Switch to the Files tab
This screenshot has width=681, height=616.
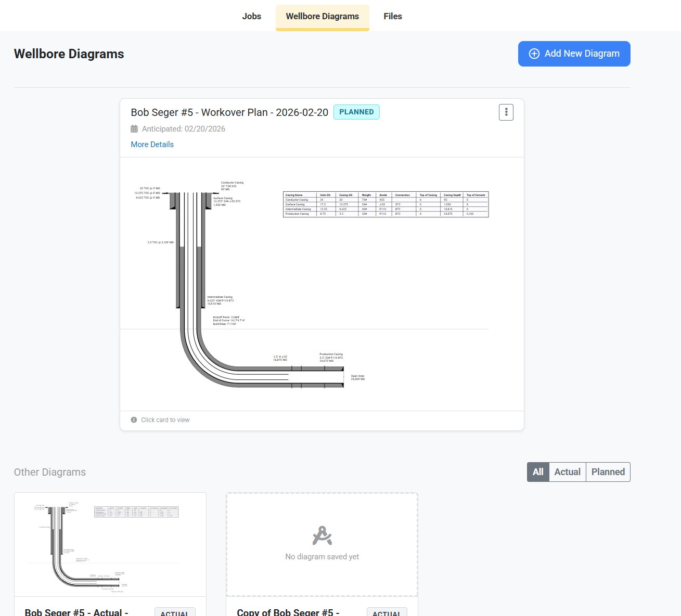393,16
